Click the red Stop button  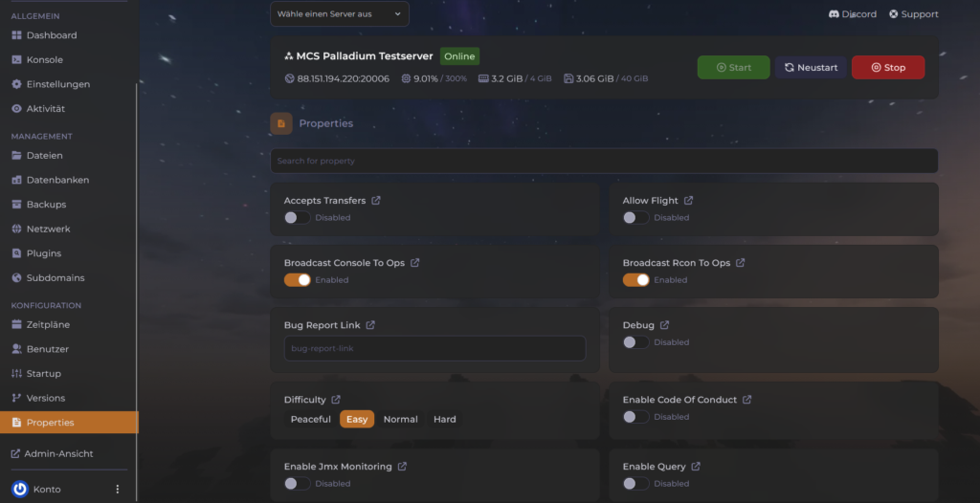pyautogui.click(x=888, y=68)
